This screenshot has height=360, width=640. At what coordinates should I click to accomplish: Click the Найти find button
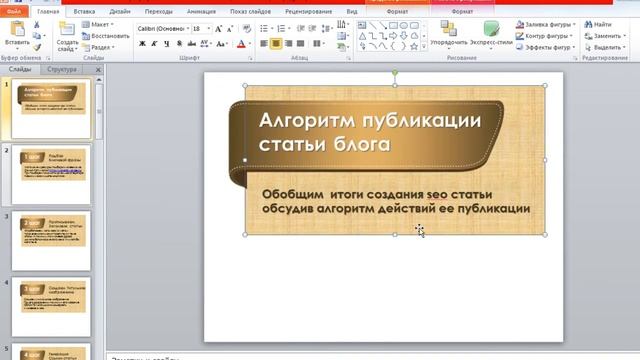point(598,24)
